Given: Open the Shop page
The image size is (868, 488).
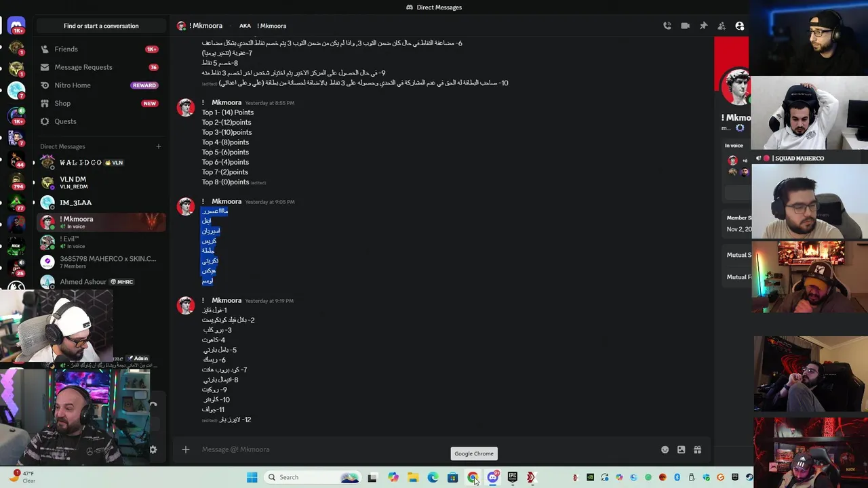Looking at the screenshot, I should [x=101, y=103].
